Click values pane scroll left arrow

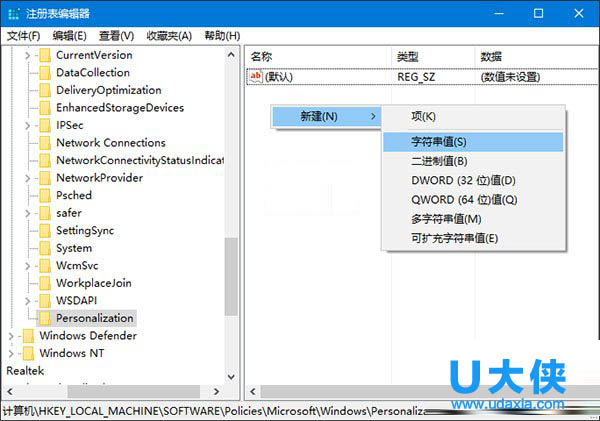[x=253, y=392]
